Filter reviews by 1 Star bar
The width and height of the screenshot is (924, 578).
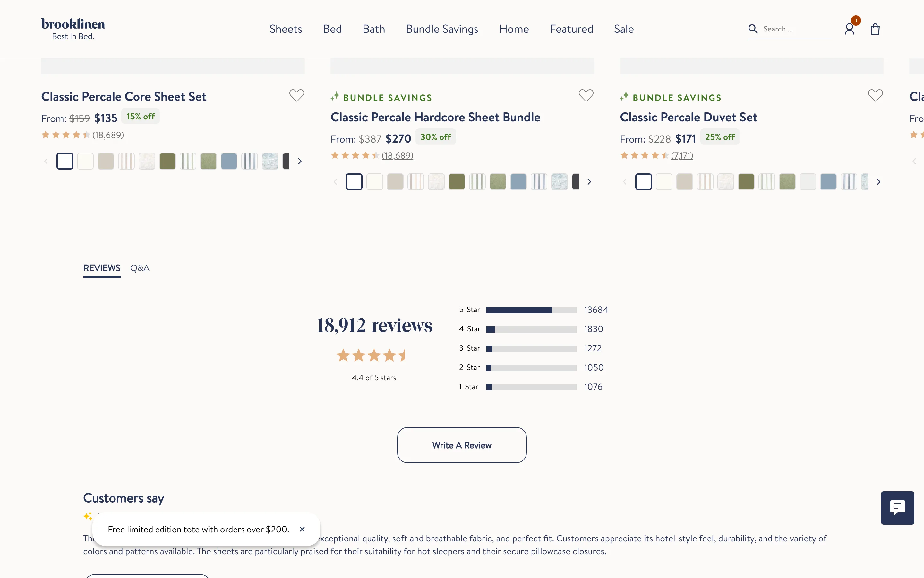[x=531, y=387]
